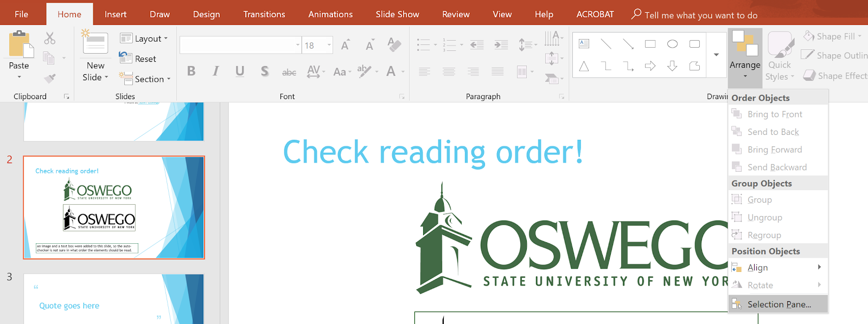Switch to the Insert tab
Image resolution: width=868 pixels, height=324 pixels.
116,14
